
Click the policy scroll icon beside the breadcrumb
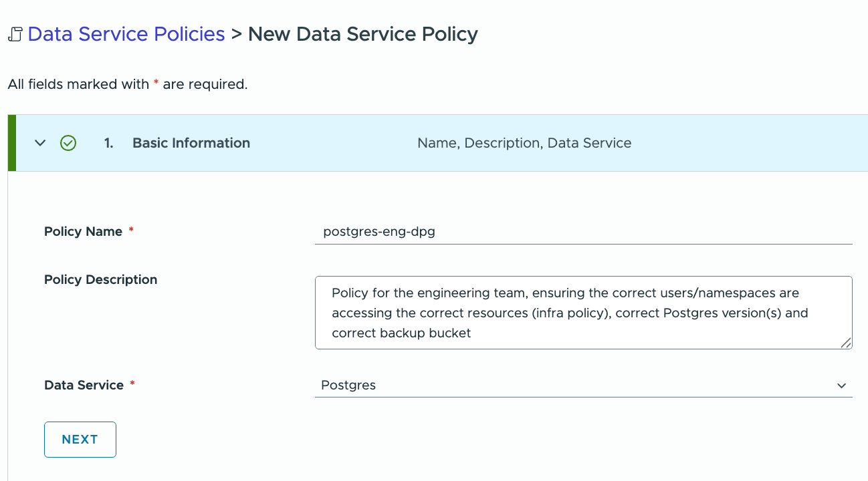pyautogui.click(x=15, y=35)
